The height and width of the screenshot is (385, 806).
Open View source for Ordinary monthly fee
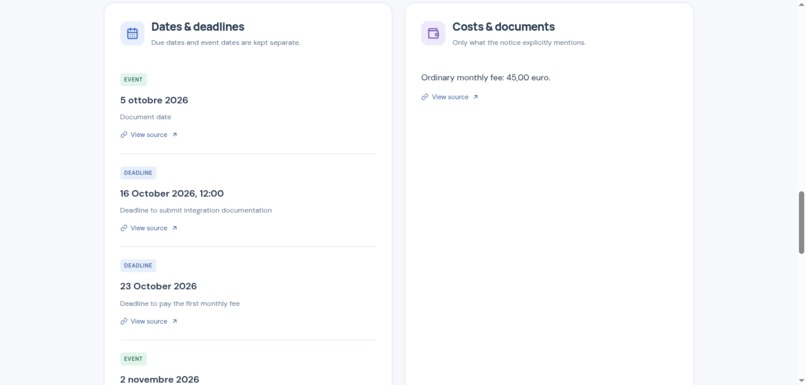pyautogui.click(x=450, y=97)
